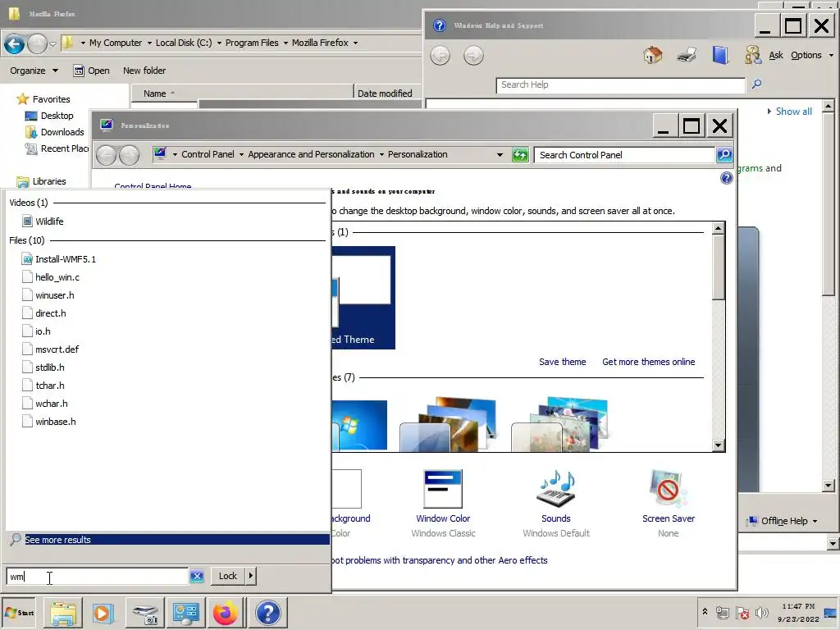This screenshot has width=840, height=630.
Task: Open the Options dropdown in Help window
Action: coord(812,55)
